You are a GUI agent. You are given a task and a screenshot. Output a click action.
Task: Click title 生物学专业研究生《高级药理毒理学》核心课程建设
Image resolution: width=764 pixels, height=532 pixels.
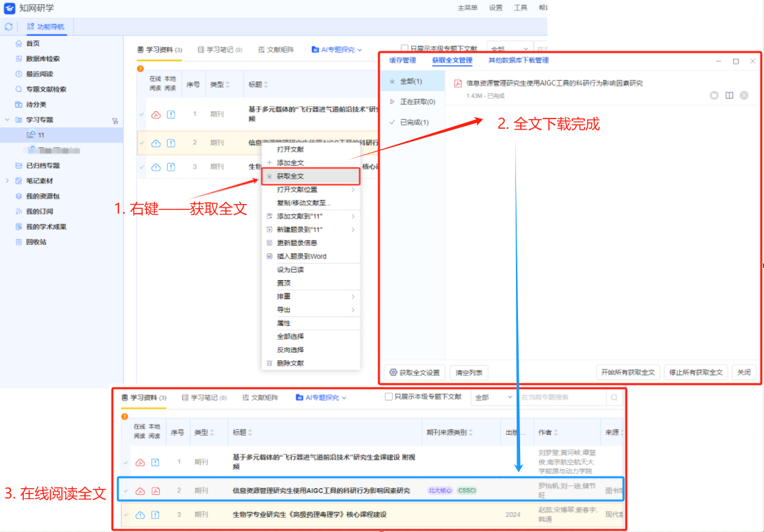[310, 515]
